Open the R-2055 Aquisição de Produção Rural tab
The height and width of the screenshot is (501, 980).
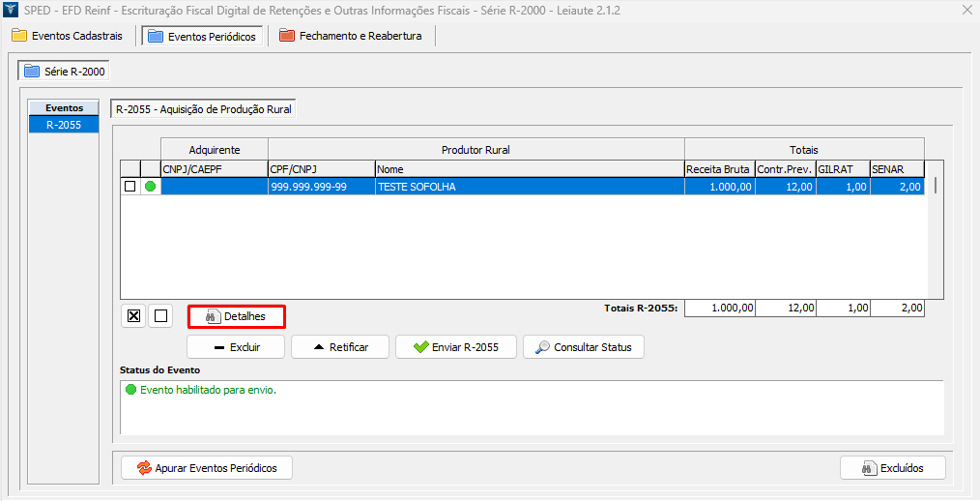(x=203, y=110)
